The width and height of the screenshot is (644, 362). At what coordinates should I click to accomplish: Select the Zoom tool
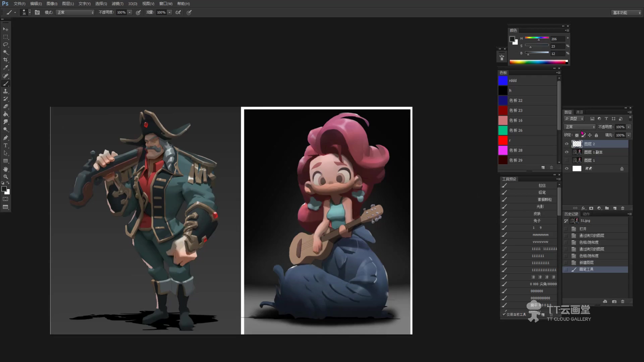(6, 177)
